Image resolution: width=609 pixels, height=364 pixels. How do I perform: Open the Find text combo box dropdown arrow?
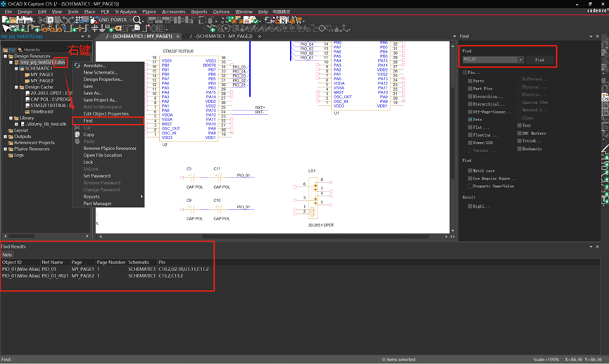(x=520, y=59)
